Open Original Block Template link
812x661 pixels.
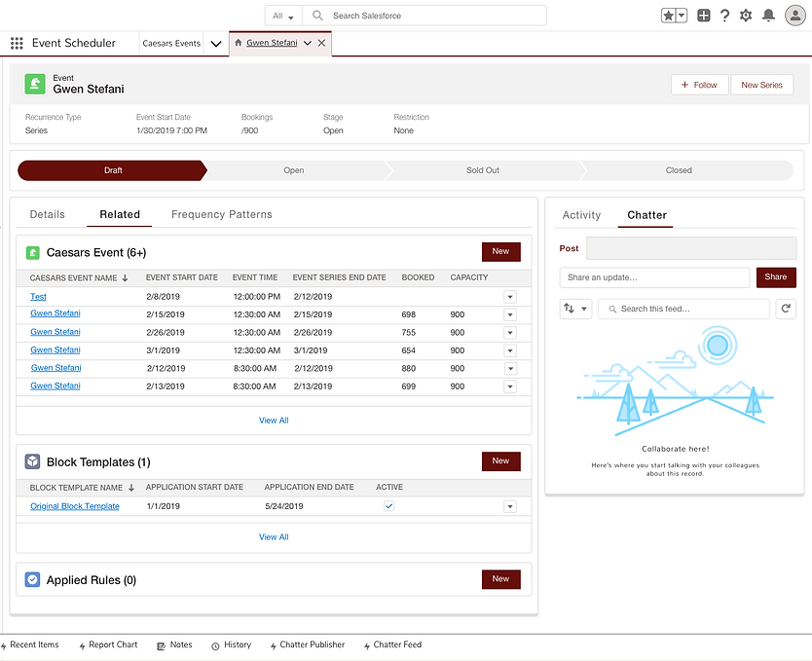coord(75,506)
